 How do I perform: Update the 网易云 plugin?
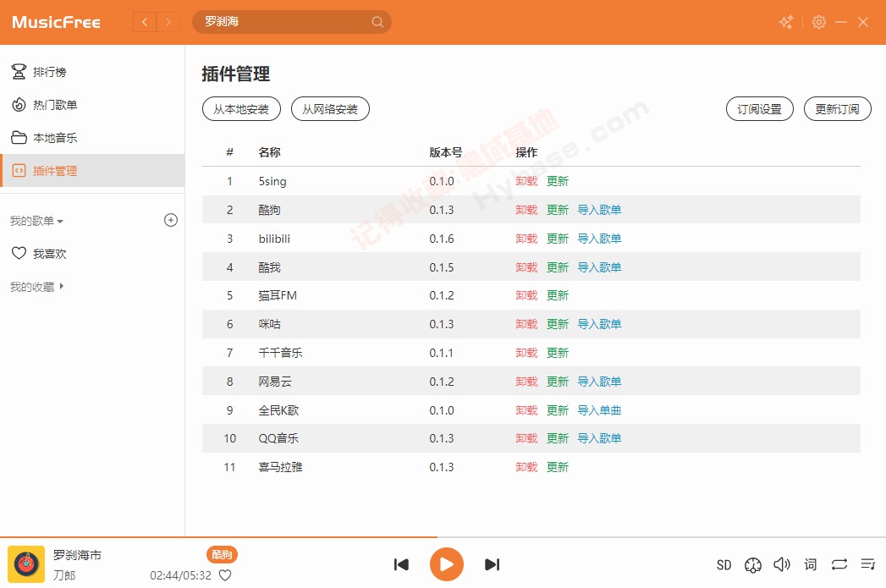pyautogui.click(x=558, y=382)
